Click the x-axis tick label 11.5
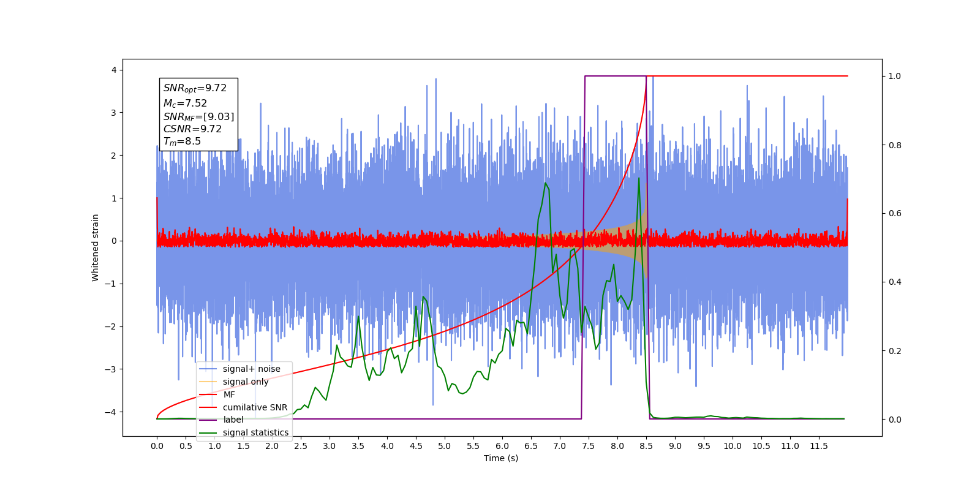 pos(818,446)
